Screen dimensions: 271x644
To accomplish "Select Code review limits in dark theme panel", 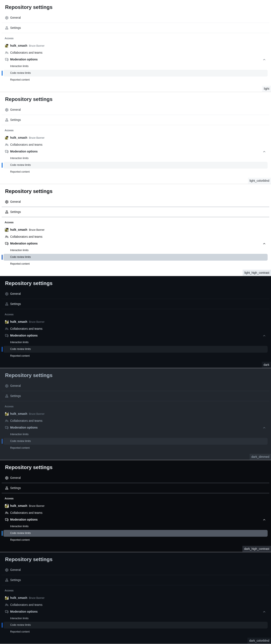I will [x=135, y=349].
